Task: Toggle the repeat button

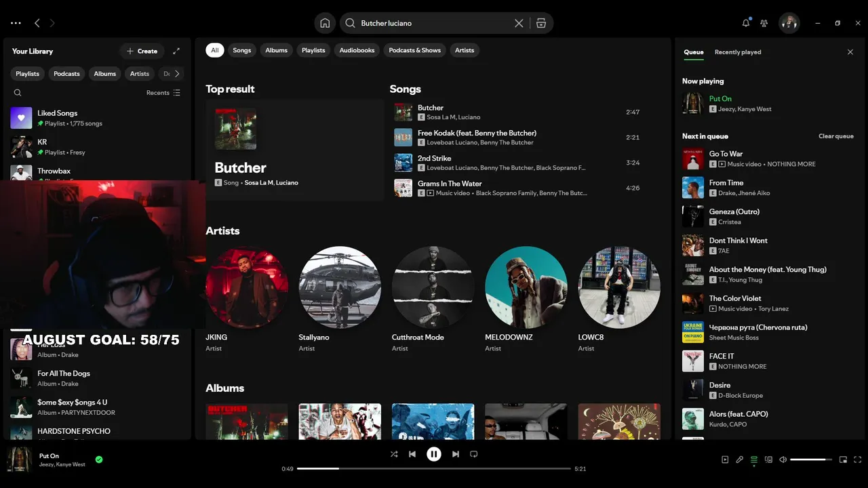Action: point(474,454)
